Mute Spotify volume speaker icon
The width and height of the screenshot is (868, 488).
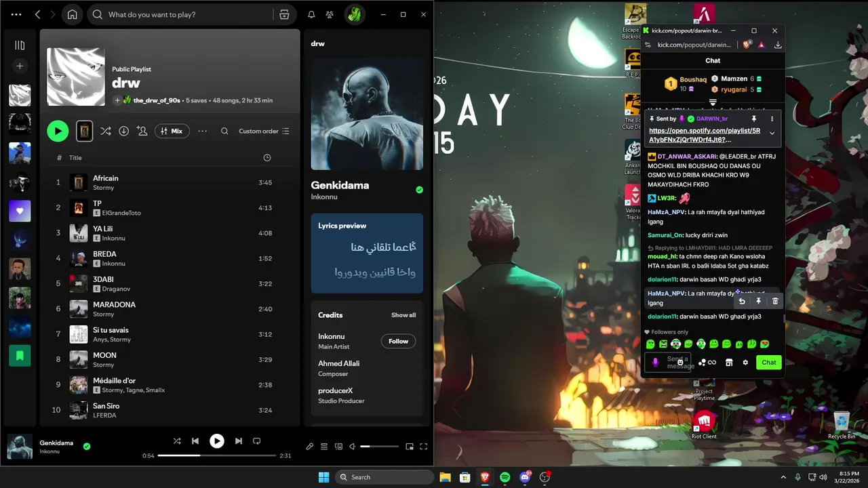[352, 447]
